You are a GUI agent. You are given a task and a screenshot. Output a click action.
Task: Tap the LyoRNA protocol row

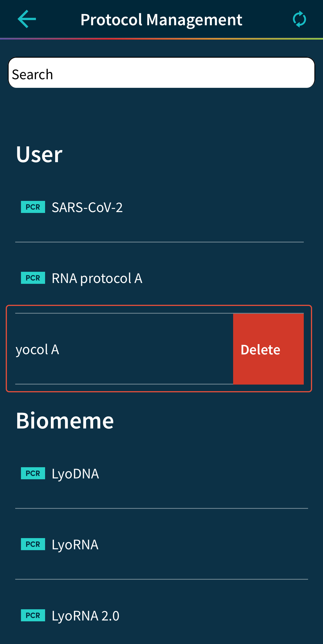pyautogui.click(x=75, y=544)
